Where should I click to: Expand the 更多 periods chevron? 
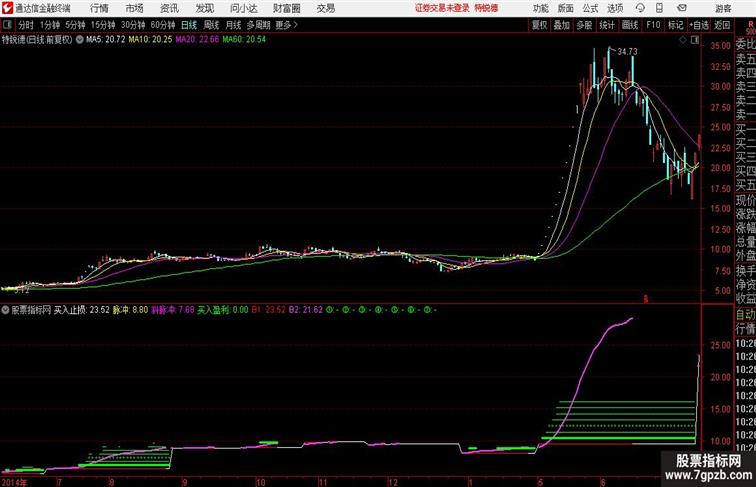click(x=296, y=25)
